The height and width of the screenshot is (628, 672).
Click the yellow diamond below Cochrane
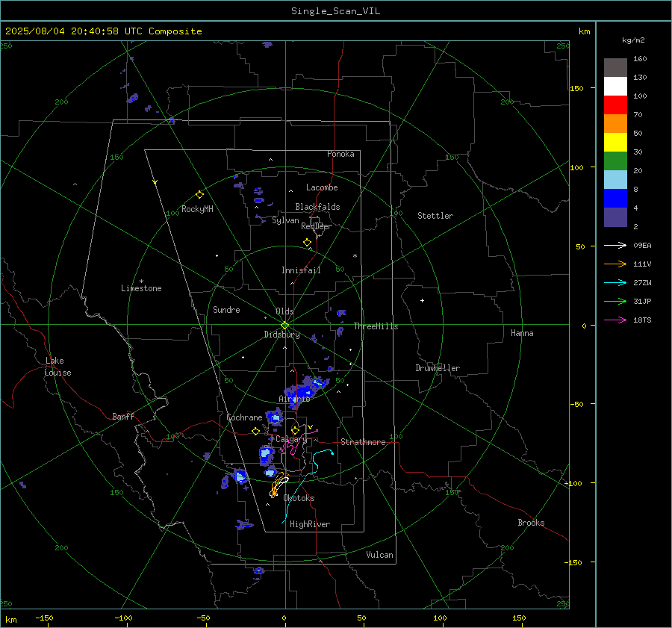[256, 432]
